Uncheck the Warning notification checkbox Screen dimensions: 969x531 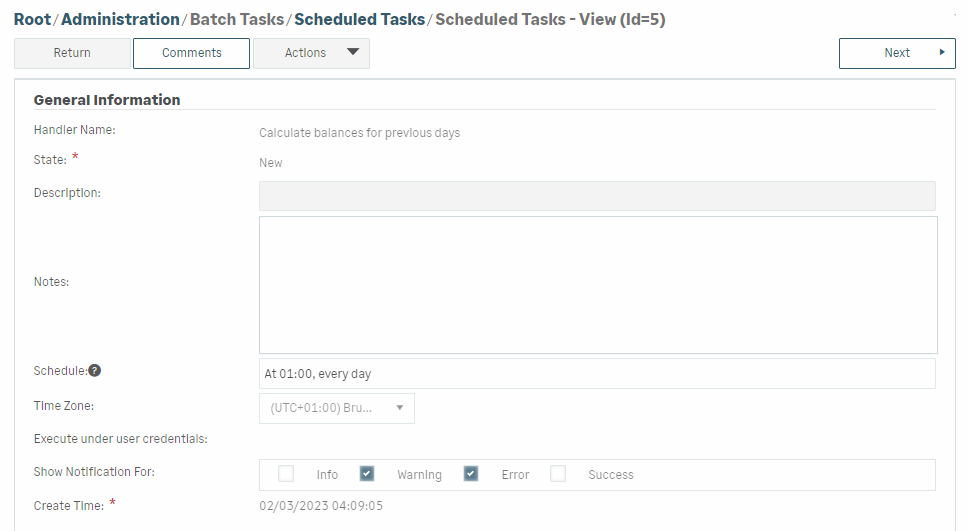[x=367, y=474]
